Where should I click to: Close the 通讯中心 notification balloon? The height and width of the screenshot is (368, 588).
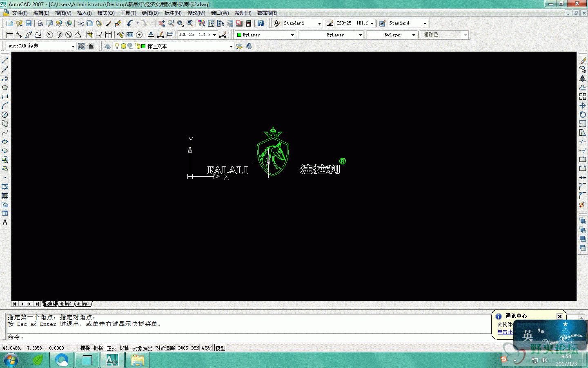(x=560, y=316)
